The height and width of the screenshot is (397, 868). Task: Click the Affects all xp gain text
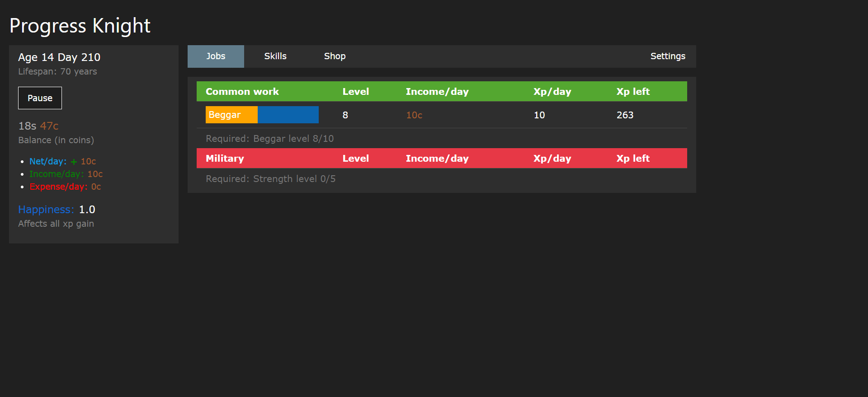[x=56, y=224]
